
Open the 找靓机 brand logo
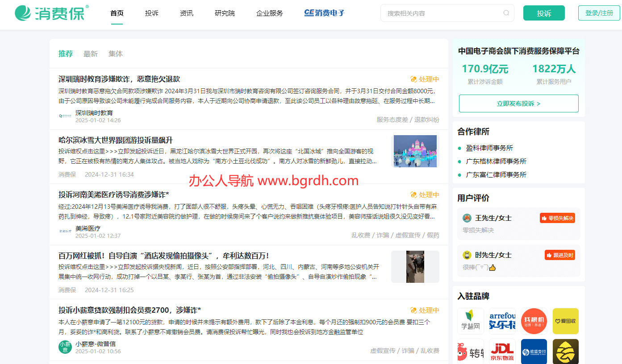[x=534, y=321]
